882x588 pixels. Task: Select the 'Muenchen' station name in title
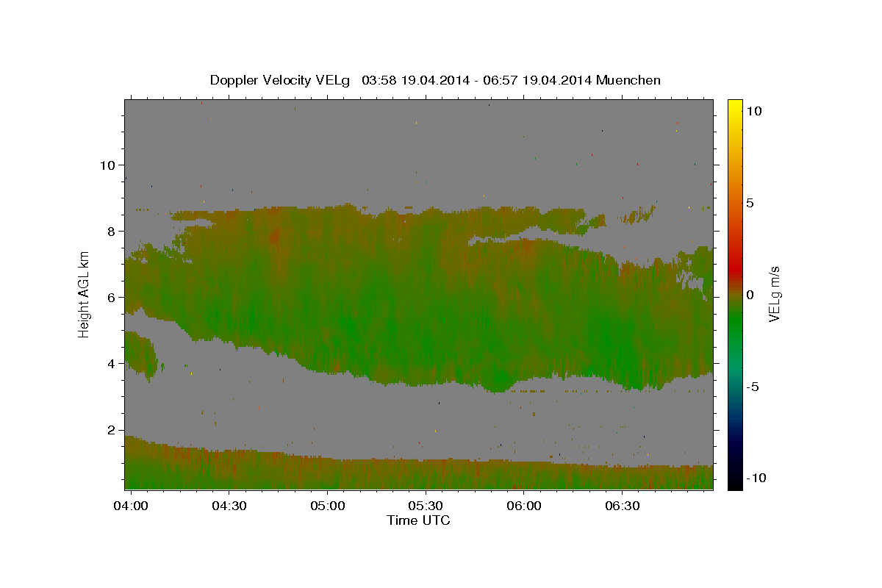pos(628,80)
